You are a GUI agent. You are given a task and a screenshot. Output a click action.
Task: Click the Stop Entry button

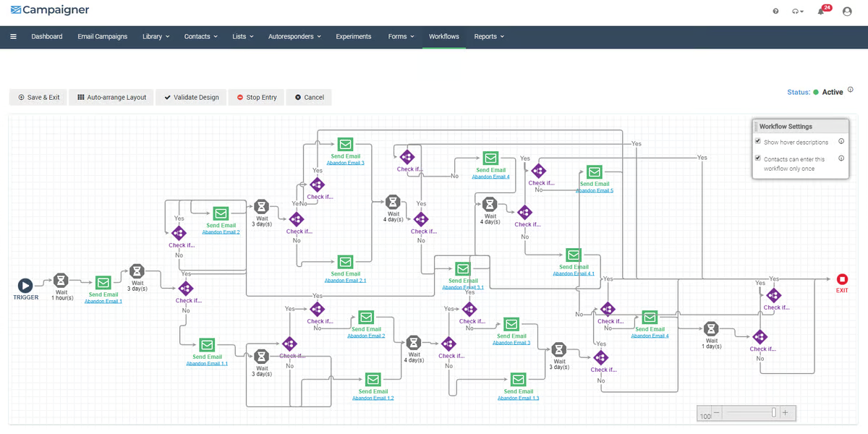[257, 97]
